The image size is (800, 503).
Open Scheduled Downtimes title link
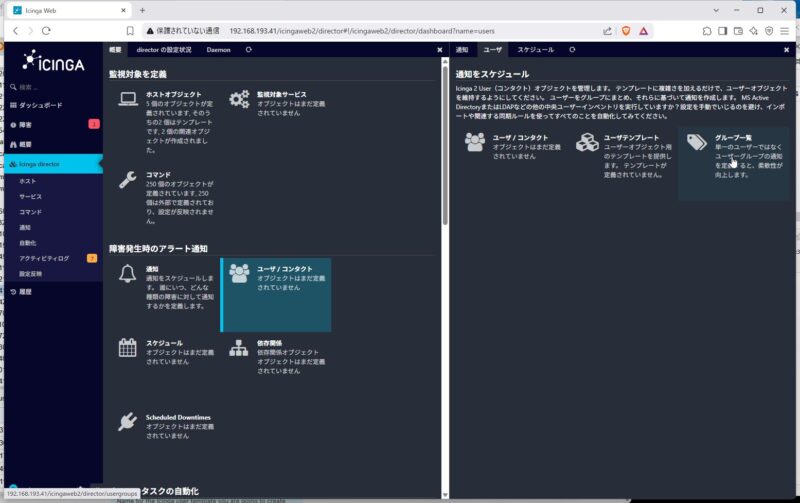[x=178, y=417]
